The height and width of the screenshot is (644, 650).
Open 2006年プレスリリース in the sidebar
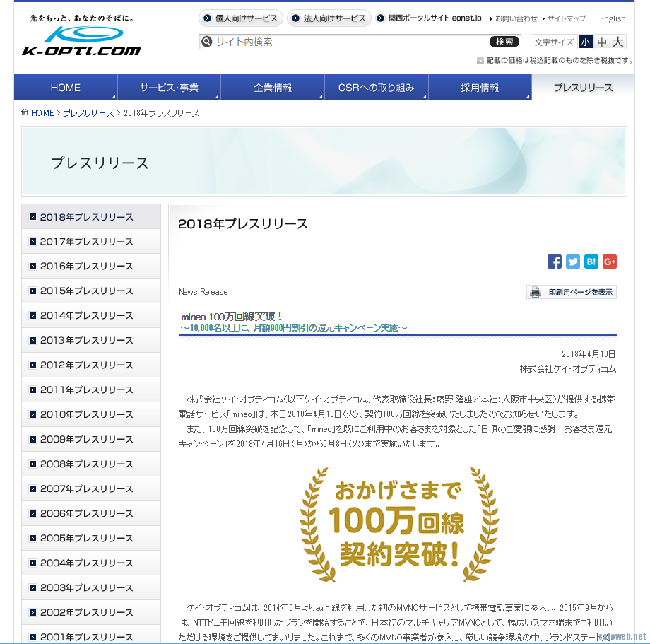point(91,513)
